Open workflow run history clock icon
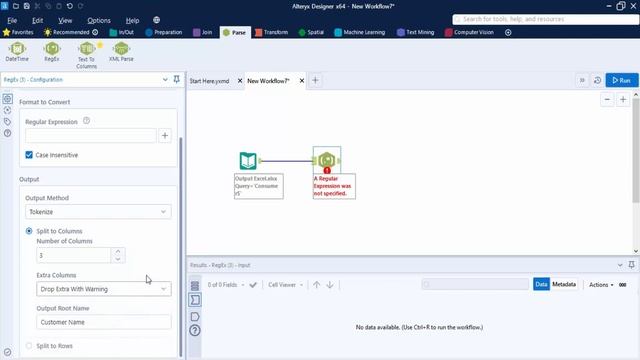Image resolution: width=640 pixels, height=360 pixels. tap(598, 80)
